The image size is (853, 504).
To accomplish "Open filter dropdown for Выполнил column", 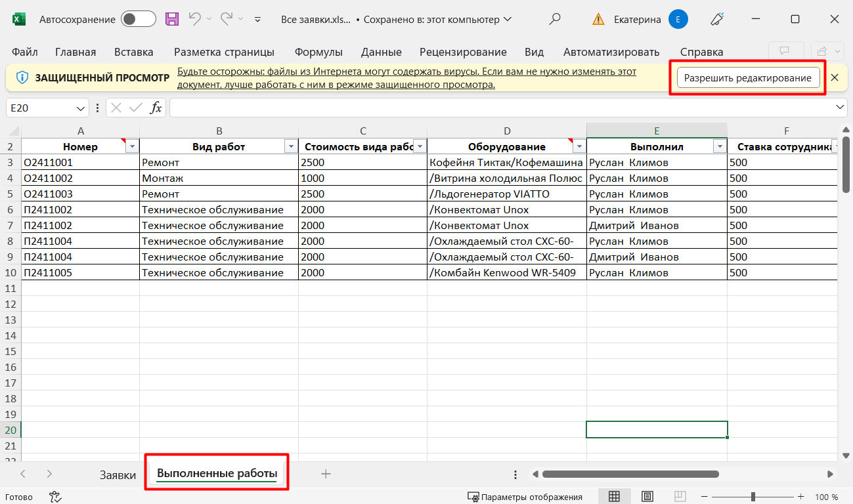I will [720, 147].
